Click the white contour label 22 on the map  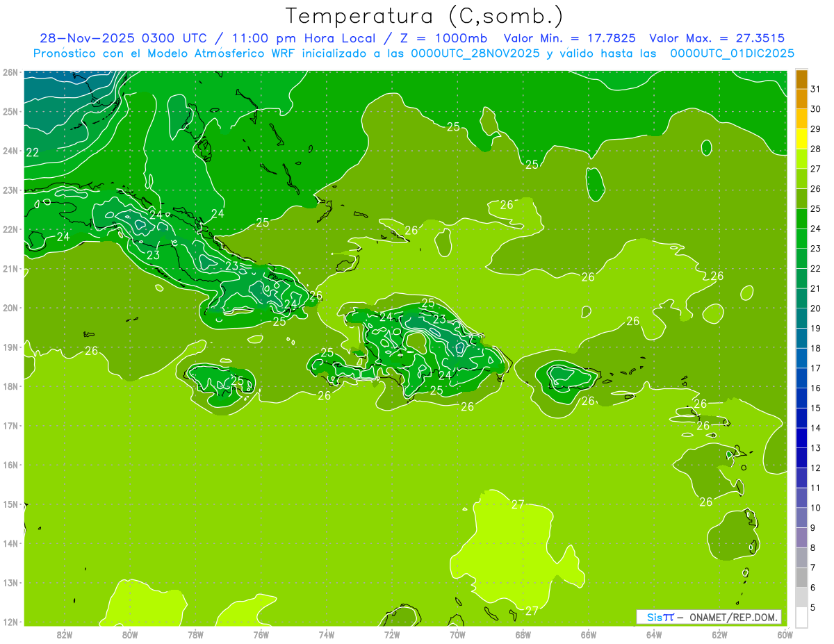33,152
